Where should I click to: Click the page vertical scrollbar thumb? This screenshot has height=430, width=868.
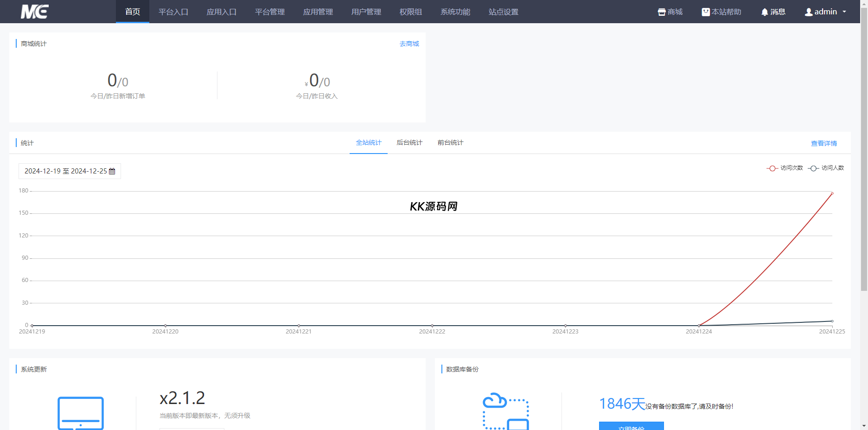pos(864,148)
